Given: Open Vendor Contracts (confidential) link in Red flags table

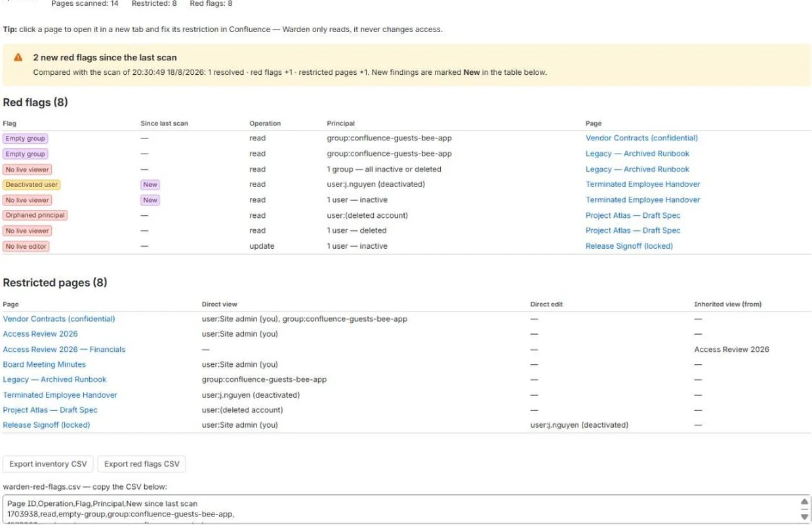Looking at the screenshot, I should click(x=641, y=138).
